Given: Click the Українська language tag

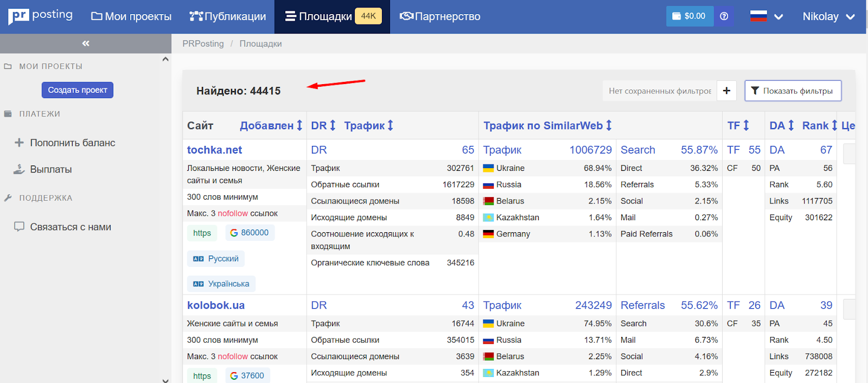Looking at the screenshot, I should [221, 284].
